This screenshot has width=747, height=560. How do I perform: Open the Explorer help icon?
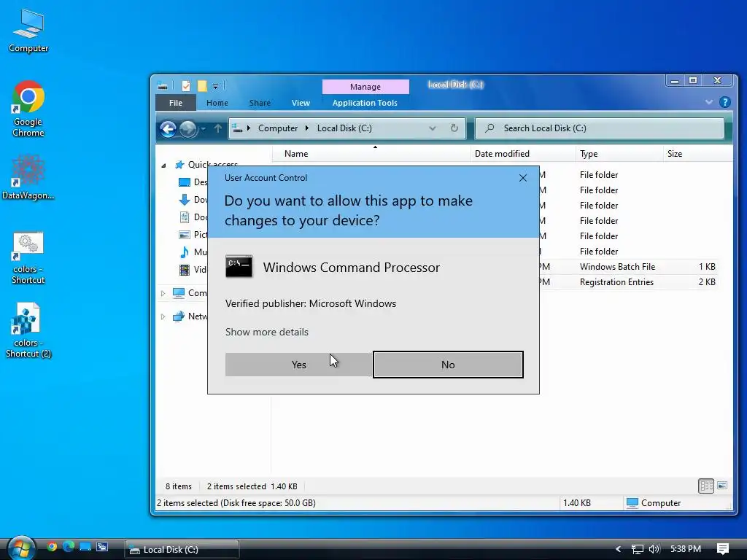[724, 102]
